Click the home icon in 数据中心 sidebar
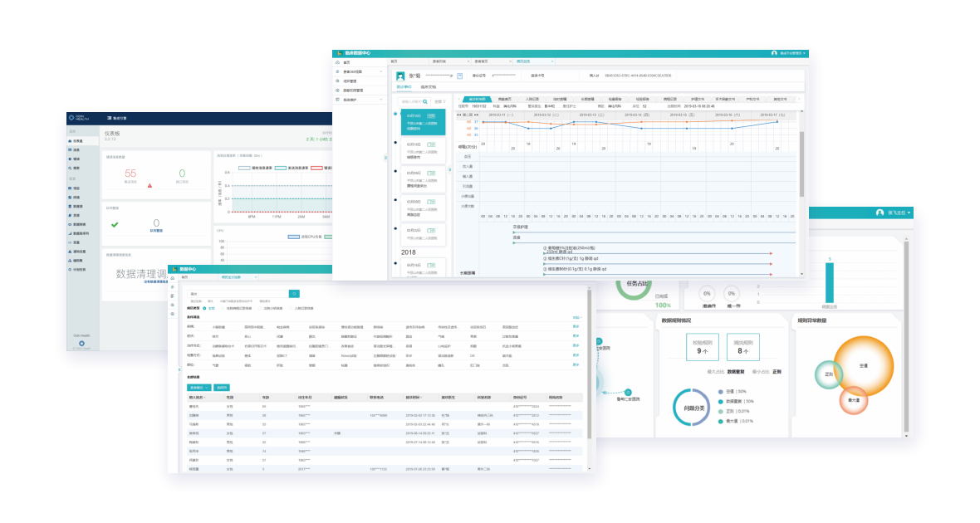This screenshot has width=980, height=523. tap(173, 277)
